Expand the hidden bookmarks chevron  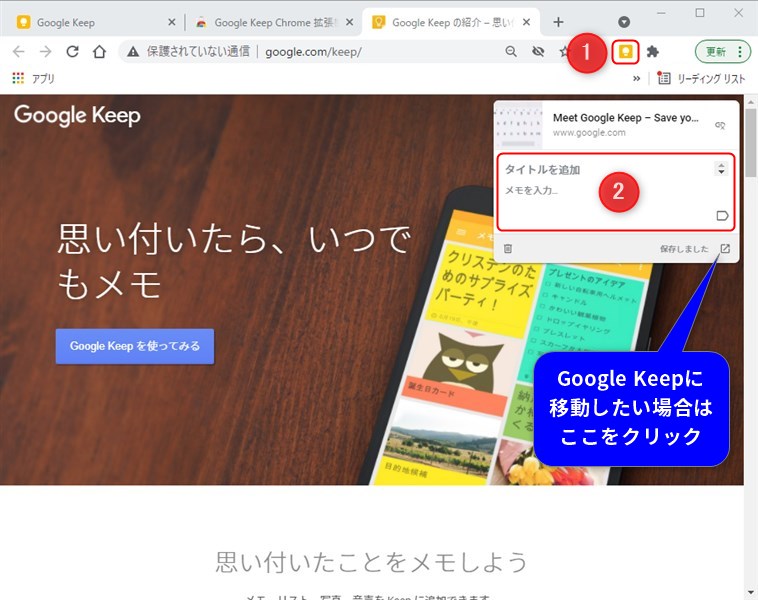pyautogui.click(x=636, y=78)
